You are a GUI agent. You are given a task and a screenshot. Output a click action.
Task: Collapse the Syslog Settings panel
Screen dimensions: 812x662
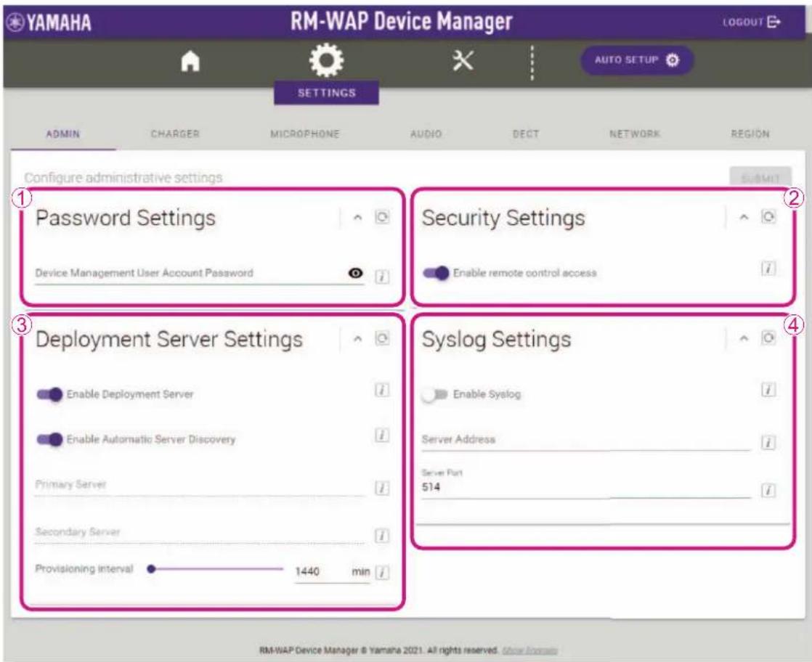pos(744,338)
